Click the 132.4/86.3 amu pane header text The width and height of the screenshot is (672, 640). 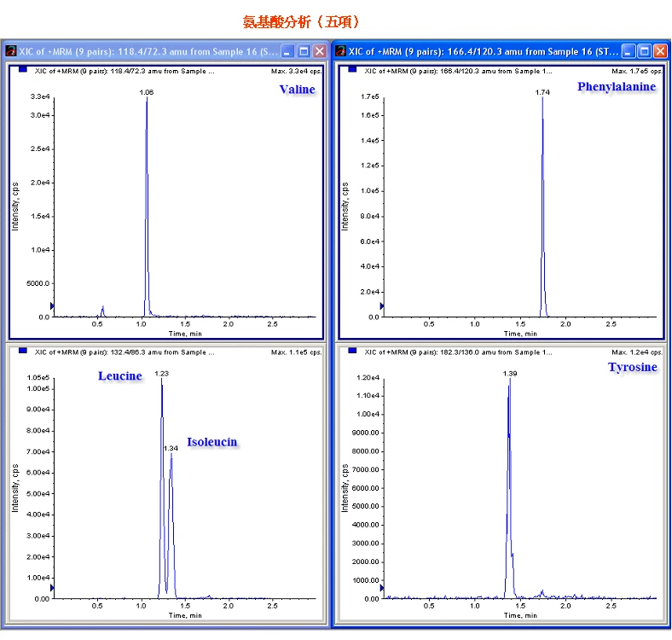(124, 352)
